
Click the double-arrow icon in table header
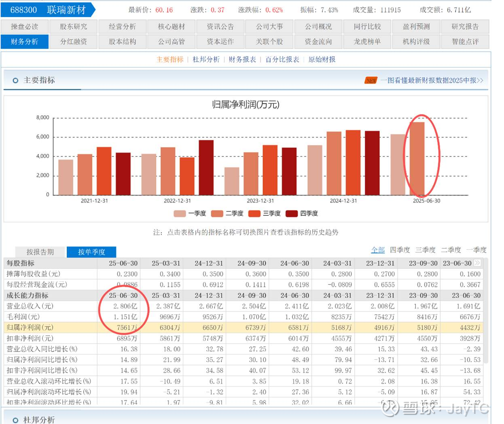pos(478,263)
